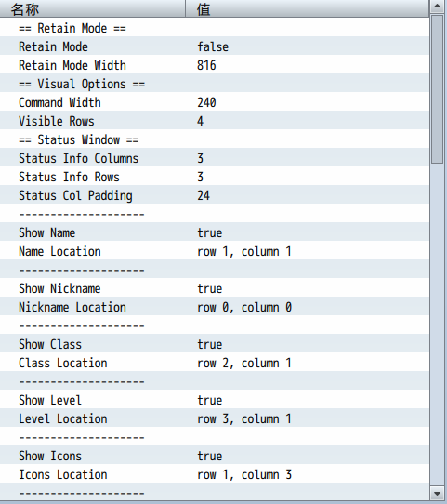Click the value 'row 3, column 1'

244,419
